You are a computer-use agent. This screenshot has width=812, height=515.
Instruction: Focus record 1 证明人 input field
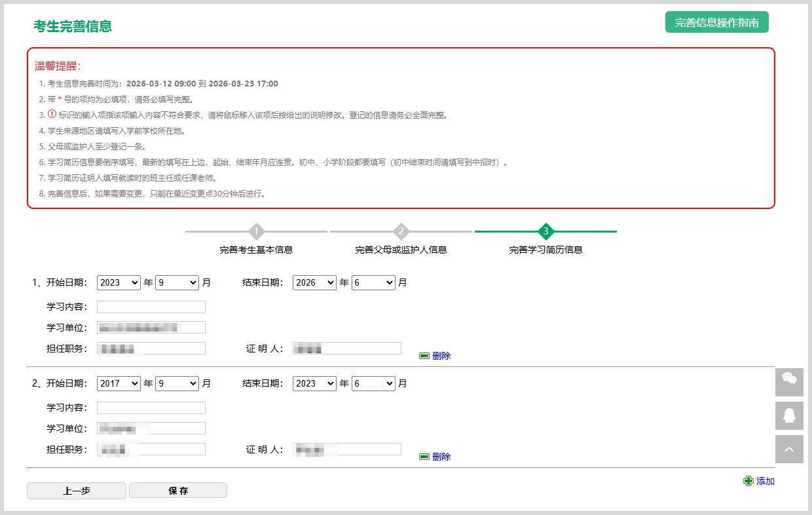coord(347,349)
